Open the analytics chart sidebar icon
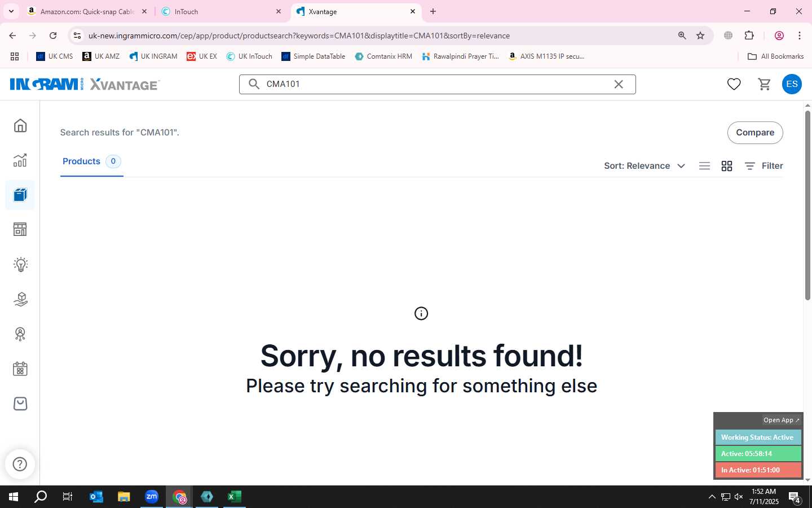The width and height of the screenshot is (812, 508). click(20, 160)
